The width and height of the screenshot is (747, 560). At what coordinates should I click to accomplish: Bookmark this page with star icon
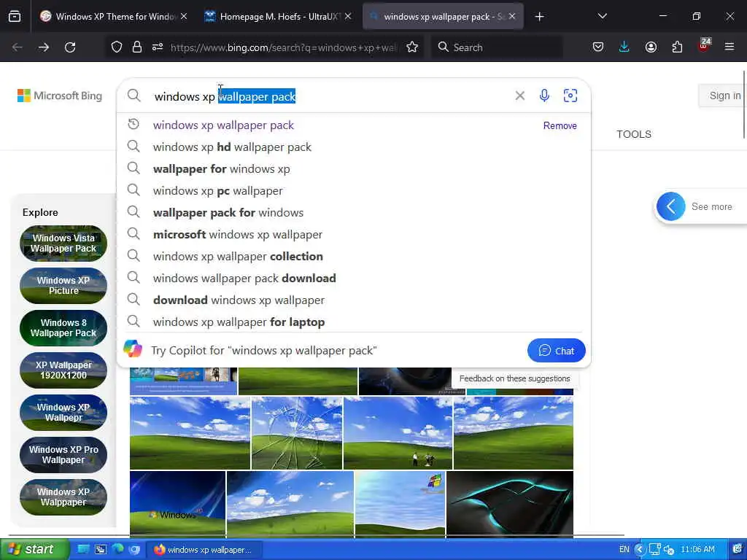pos(412,47)
